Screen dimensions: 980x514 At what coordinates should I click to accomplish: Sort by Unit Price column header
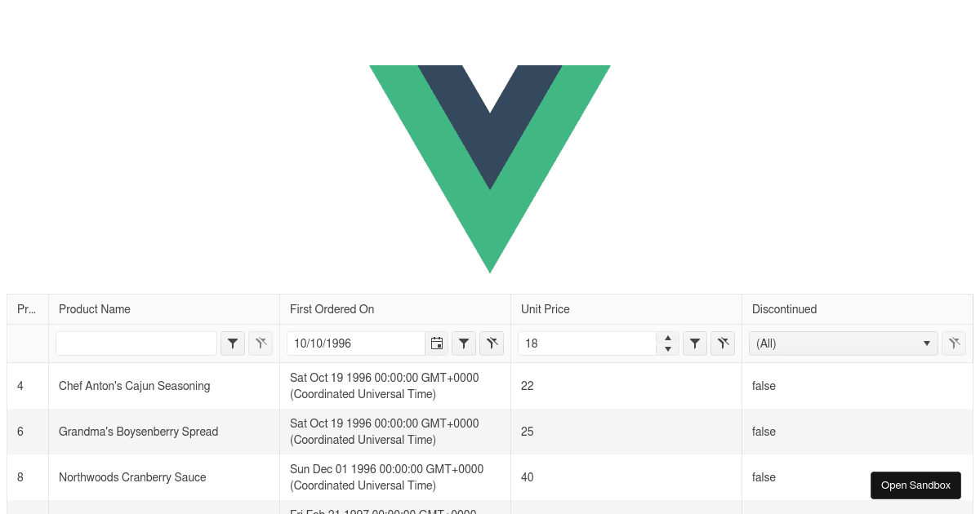click(626, 309)
